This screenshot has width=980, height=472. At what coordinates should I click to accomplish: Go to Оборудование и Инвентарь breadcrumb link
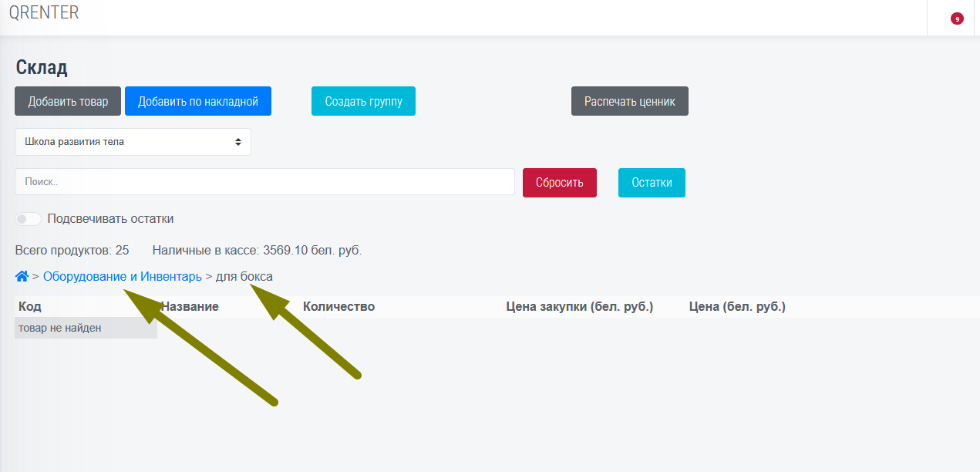pos(122,276)
